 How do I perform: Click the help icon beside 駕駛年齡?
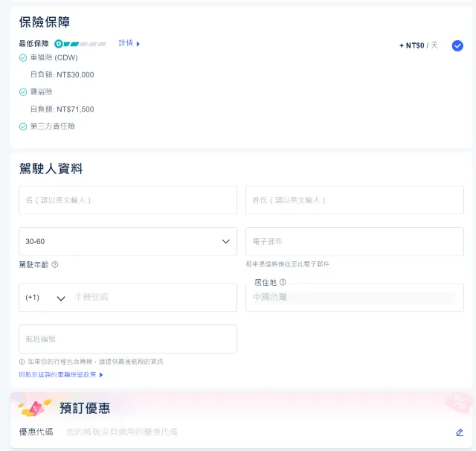(x=55, y=264)
